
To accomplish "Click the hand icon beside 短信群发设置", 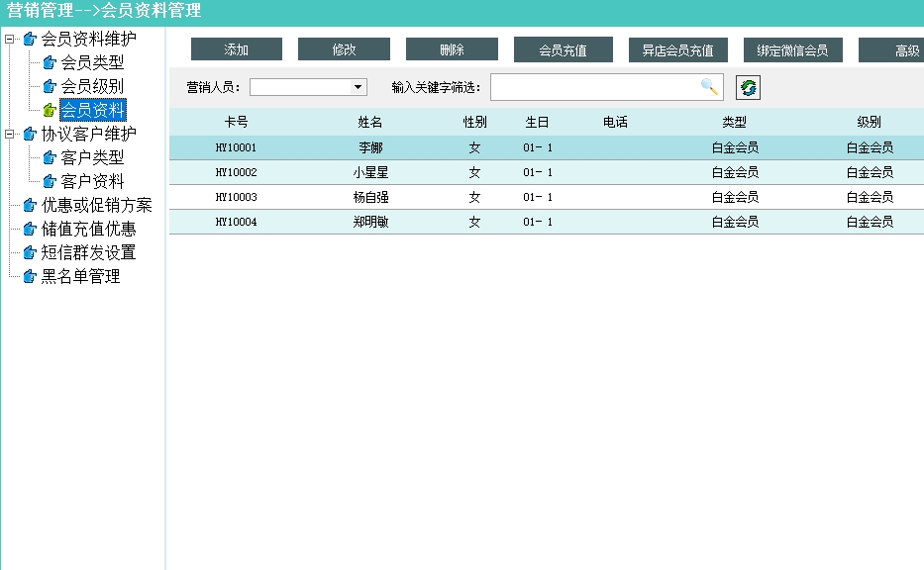I will click(29, 253).
